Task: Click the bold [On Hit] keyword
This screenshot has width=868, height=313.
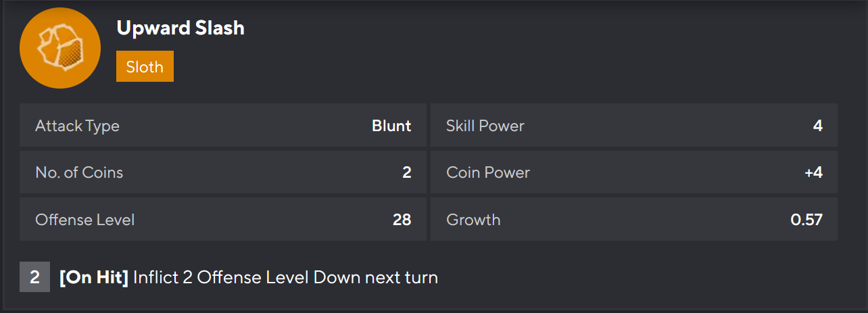Action: [x=94, y=277]
